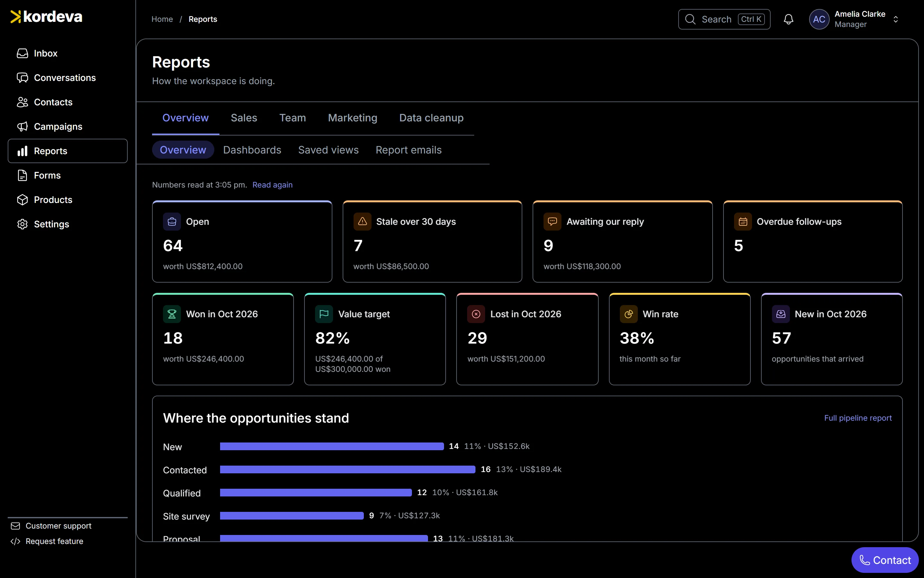Click the Win rate pie chart icon
The width and height of the screenshot is (924, 578).
tap(629, 314)
